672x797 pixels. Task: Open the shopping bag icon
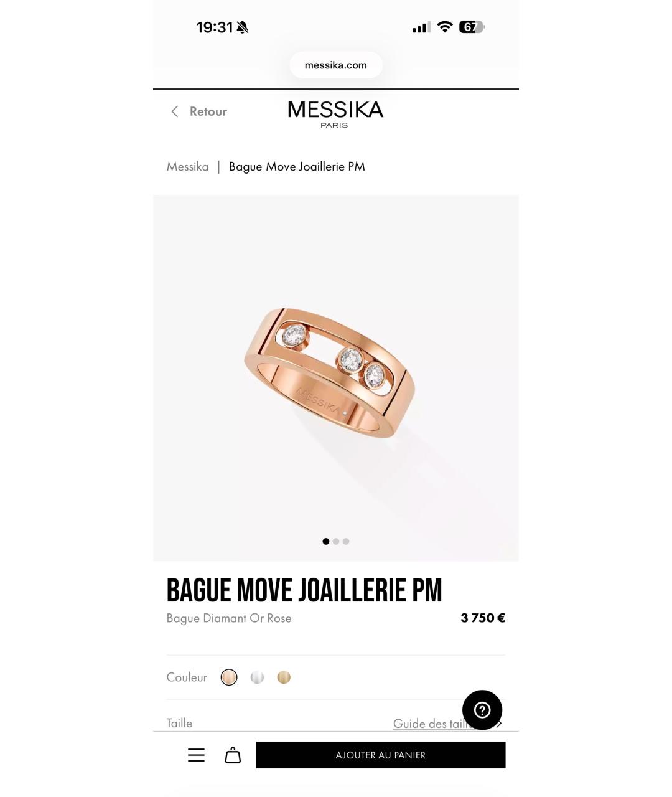tap(233, 755)
